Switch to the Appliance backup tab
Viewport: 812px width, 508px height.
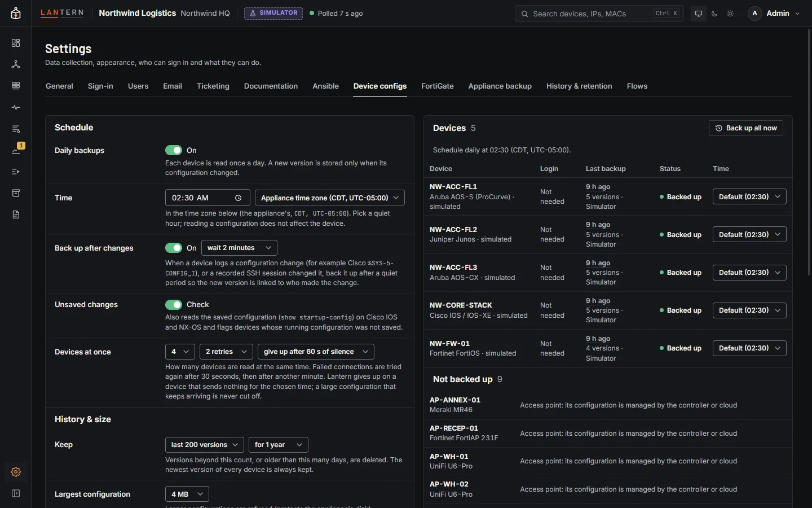[500, 86]
